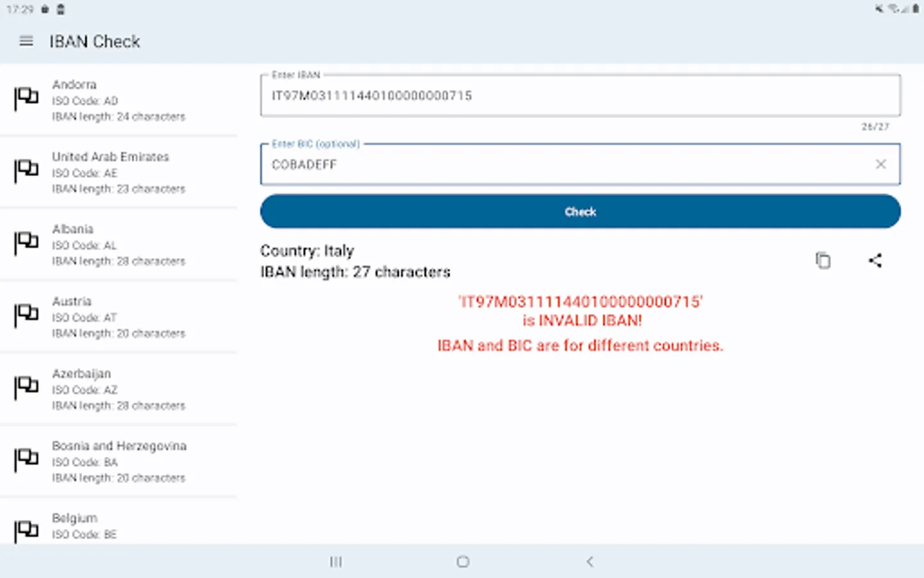Select United Arab Emirates country name

110,157
